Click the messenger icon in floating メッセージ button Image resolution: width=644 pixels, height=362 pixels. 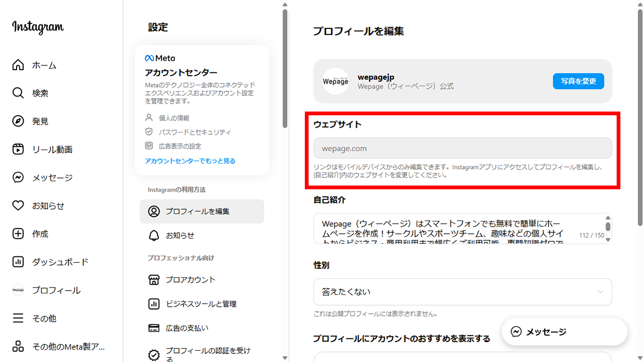coord(516,331)
